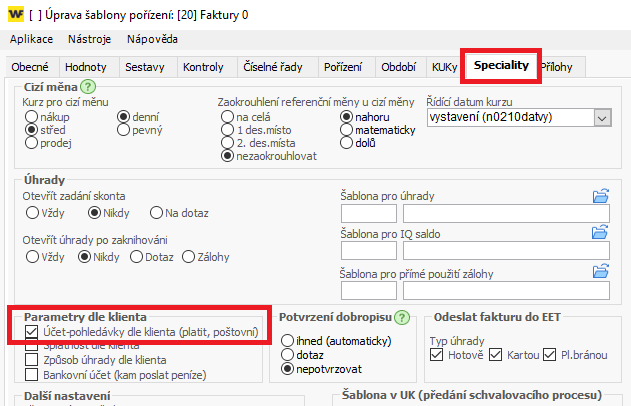This screenshot has height=406, width=631.
Task: Switch to the Kontroly tab
Action: coord(204,67)
